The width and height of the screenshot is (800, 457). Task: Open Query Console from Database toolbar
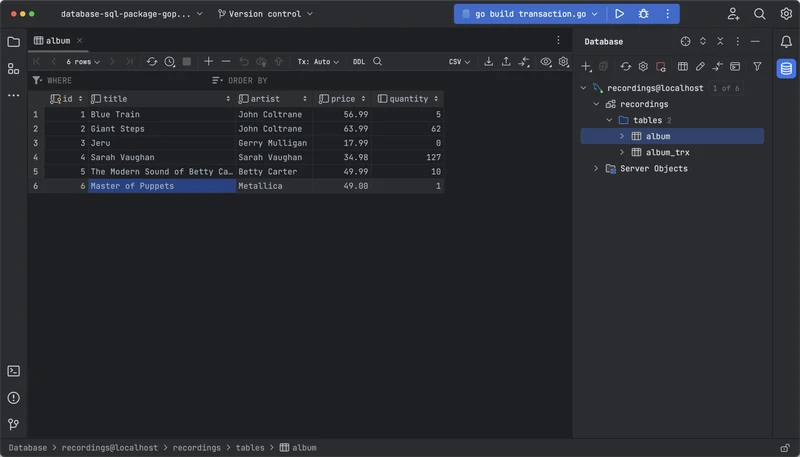735,67
